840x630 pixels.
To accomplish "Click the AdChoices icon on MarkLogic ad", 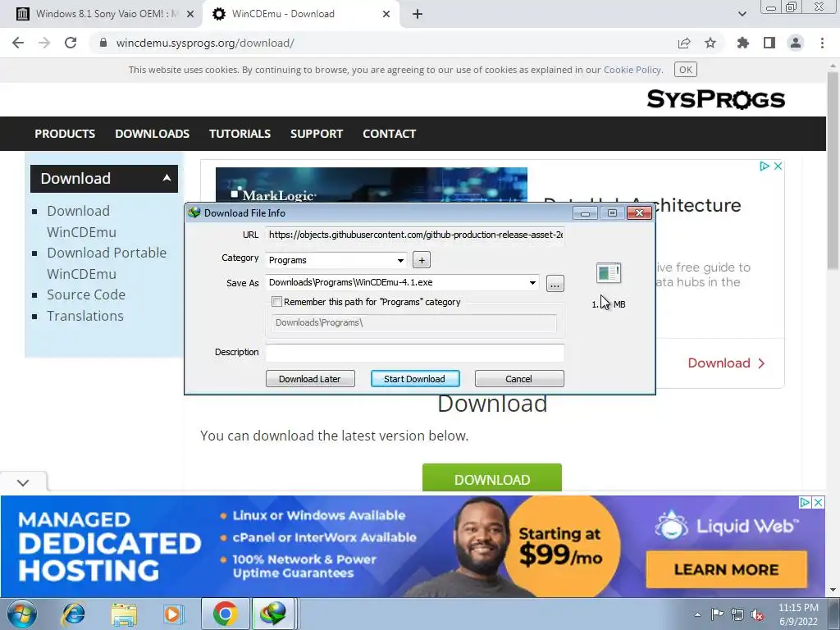I will (765, 166).
